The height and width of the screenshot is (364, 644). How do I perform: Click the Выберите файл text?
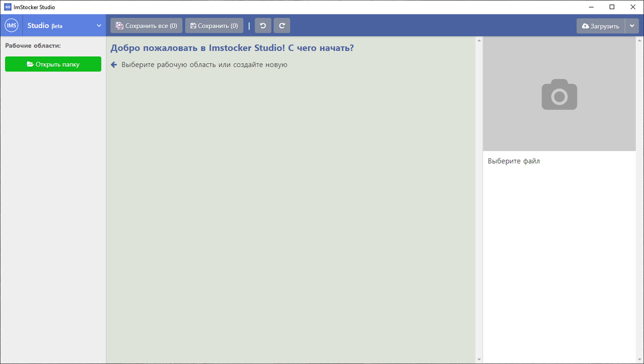click(514, 161)
